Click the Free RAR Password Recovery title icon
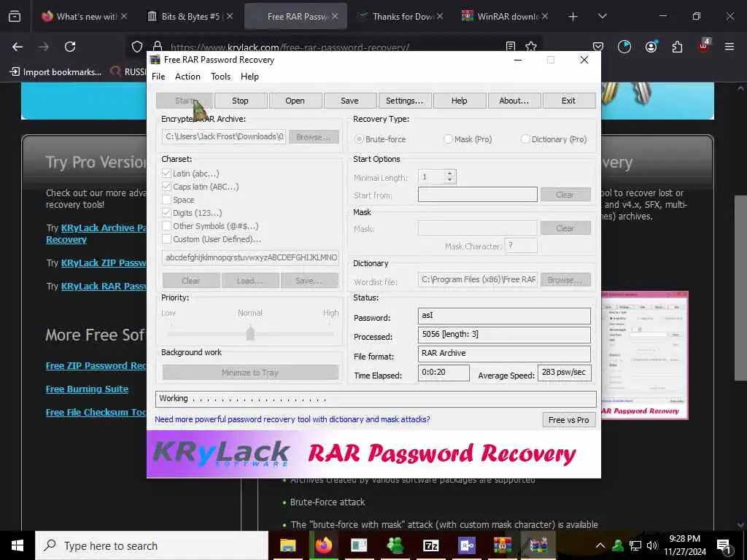This screenshot has height=560, width=747. pos(155,60)
